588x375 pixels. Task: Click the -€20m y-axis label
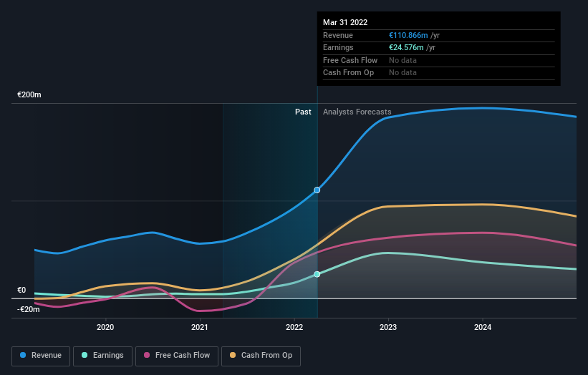(x=29, y=309)
